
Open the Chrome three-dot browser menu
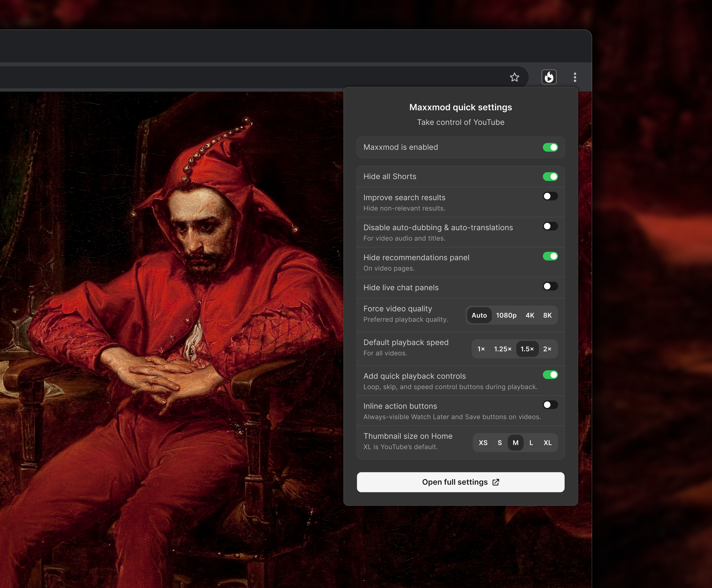pyautogui.click(x=574, y=77)
